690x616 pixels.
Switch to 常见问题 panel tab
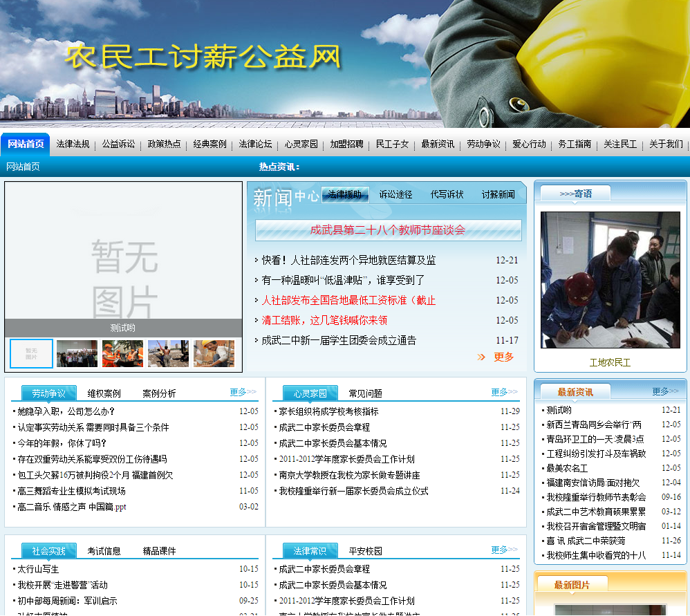pos(365,393)
